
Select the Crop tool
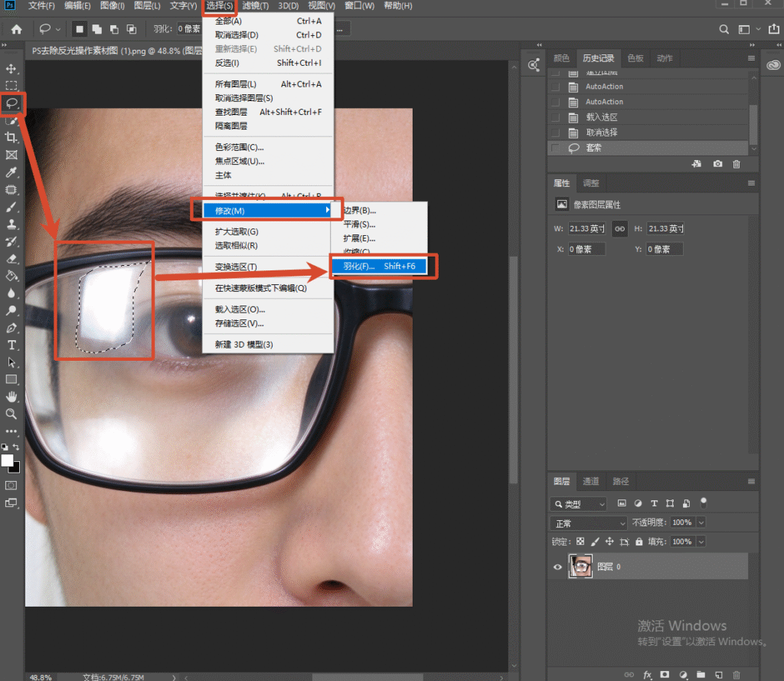pos(11,137)
